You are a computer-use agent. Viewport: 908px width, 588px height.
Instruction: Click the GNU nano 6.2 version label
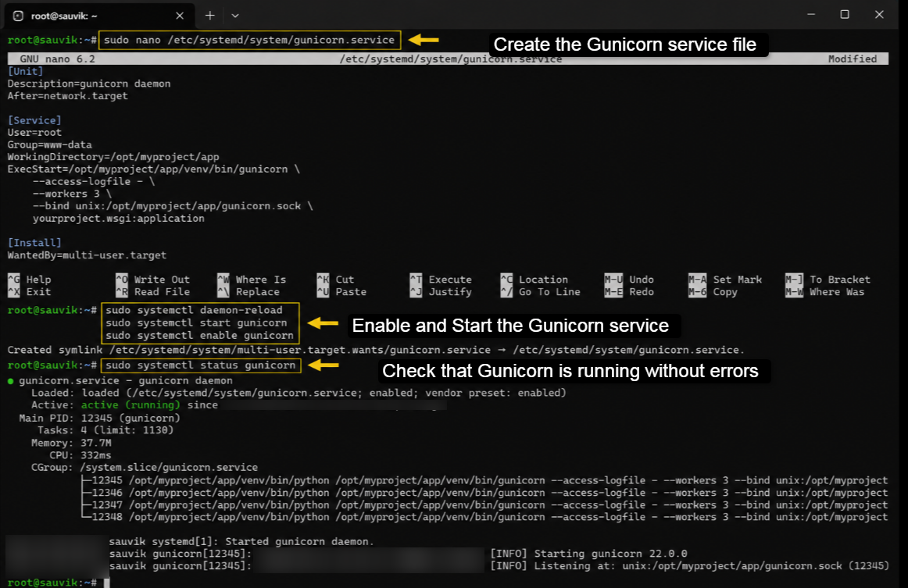[57, 59]
